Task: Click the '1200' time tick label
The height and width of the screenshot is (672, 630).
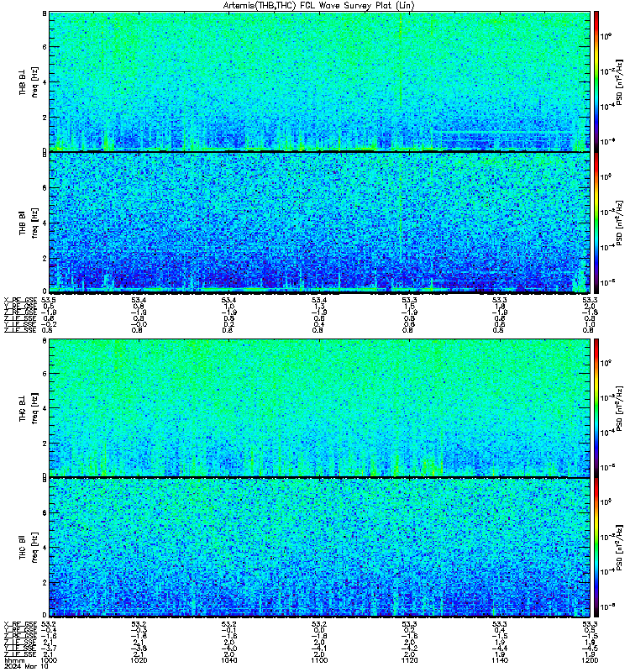Action: pos(590,660)
